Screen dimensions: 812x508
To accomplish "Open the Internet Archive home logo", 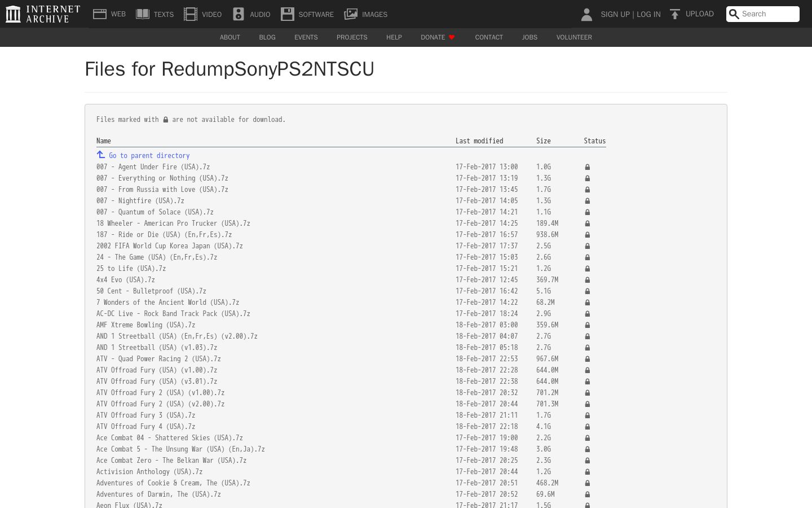I will tap(43, 14).
